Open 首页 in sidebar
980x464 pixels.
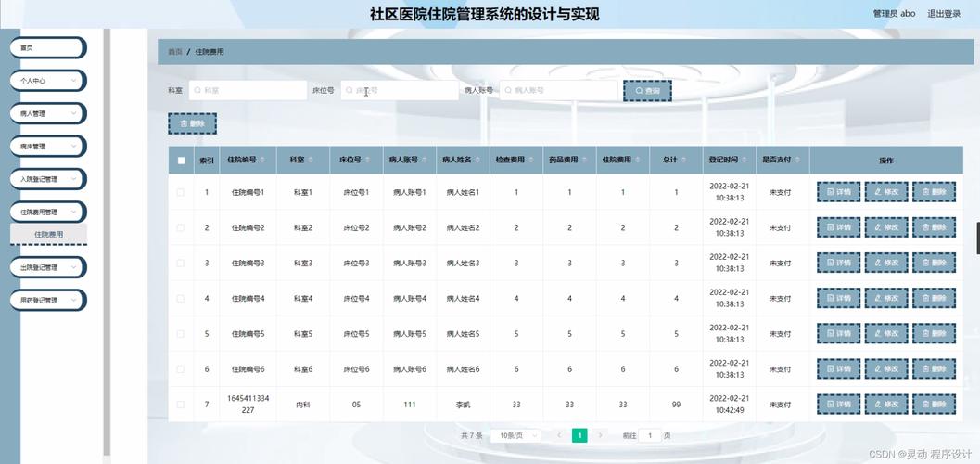tap(48, 47)
